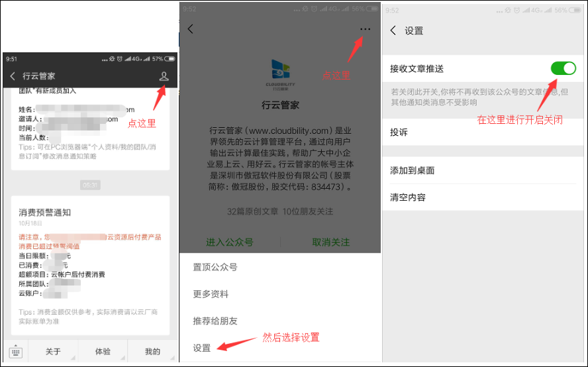The height and width of the screenshot is (367, 588).
Task: Tap the 进入公众号 button
Action: coord(230,242)
